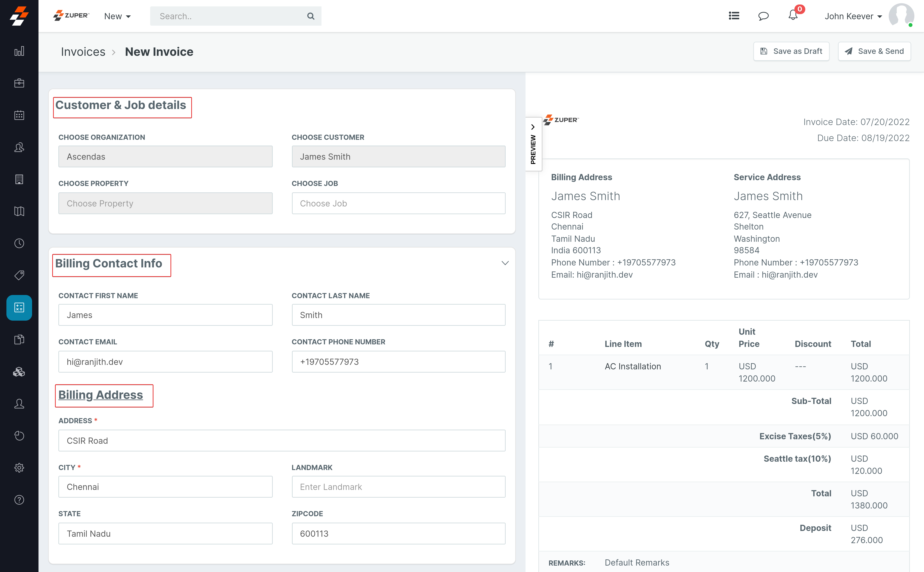Click the Enter Landmark input field
The height and width of the screenshot is (572, 924).
(x=398, y=487)
